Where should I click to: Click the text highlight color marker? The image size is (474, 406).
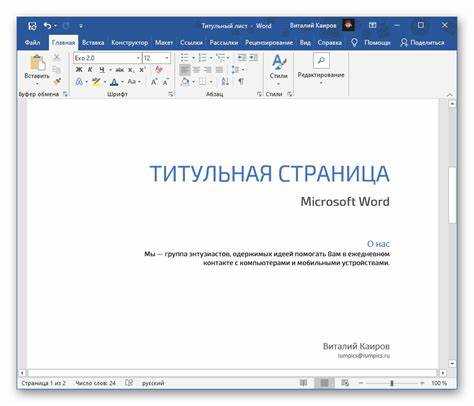(96, 81)
